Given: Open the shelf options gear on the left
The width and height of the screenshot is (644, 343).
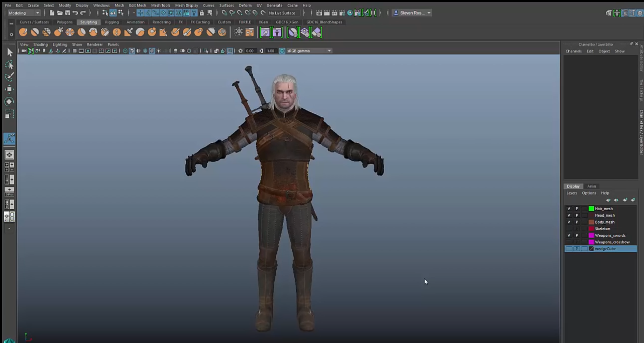Looking at the screenshot, I should click(11, 34).
